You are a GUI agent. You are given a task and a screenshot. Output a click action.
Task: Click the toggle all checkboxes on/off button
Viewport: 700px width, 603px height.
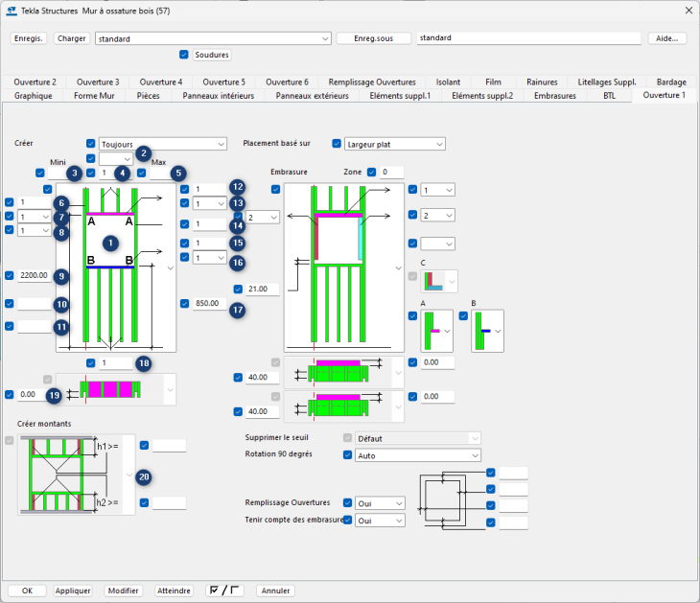pyautogui.click(x=226, y=591)
